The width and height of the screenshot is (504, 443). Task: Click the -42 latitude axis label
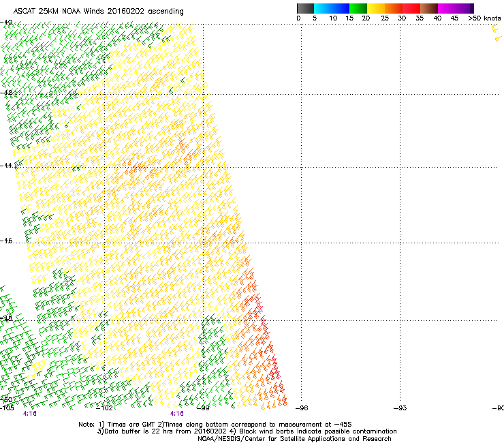tap(6, 93)
